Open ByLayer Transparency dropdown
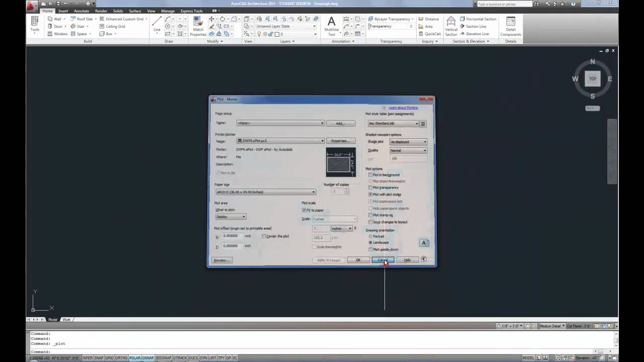The image size is (644, 362). point(391,19)
